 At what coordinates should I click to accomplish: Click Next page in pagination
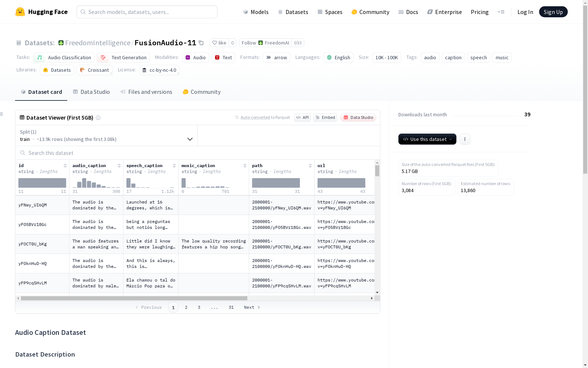click(252, 307)
